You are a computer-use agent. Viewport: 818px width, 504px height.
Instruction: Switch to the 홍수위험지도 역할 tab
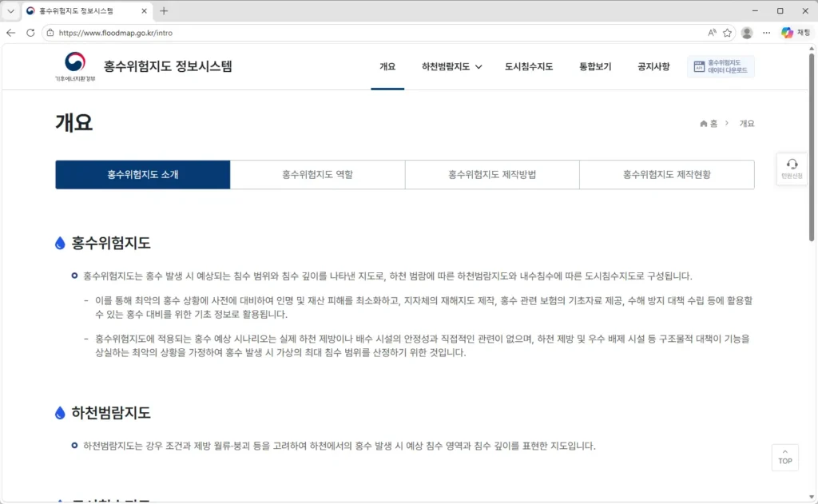click(317, 174)
